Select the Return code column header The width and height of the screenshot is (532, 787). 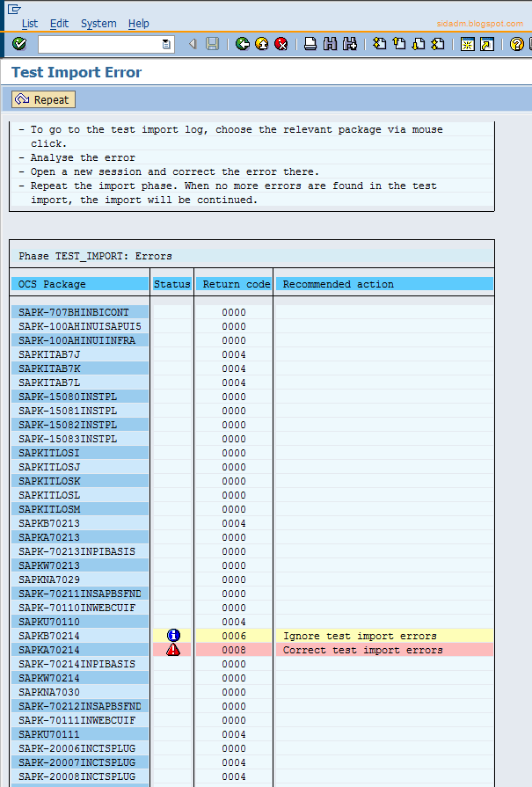tap(234, 284)
